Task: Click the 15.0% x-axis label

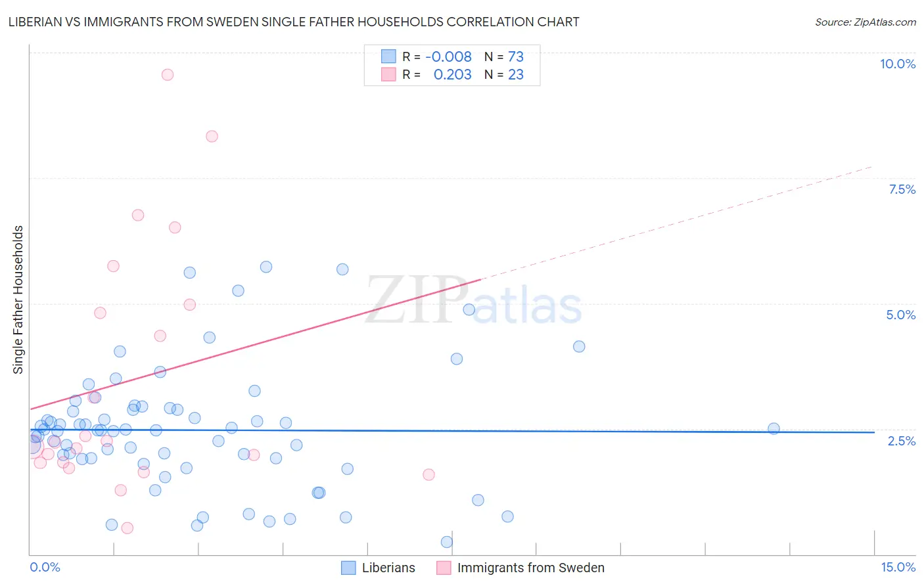Action: click(x=898, y=567)
